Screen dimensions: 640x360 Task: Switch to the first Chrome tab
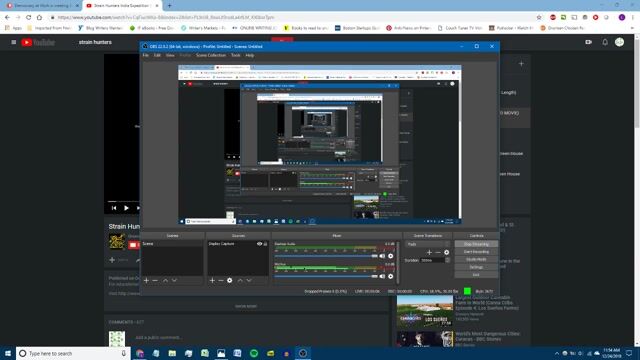click(x=42, y=6)
